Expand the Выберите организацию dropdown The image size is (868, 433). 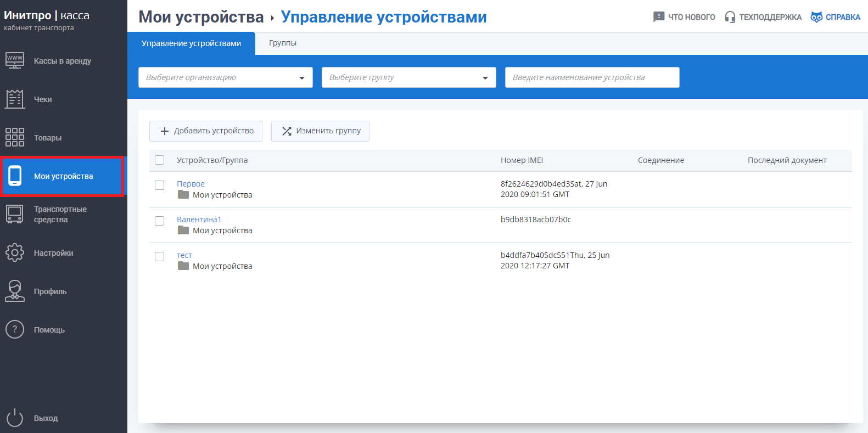click(x=225, y=77)
